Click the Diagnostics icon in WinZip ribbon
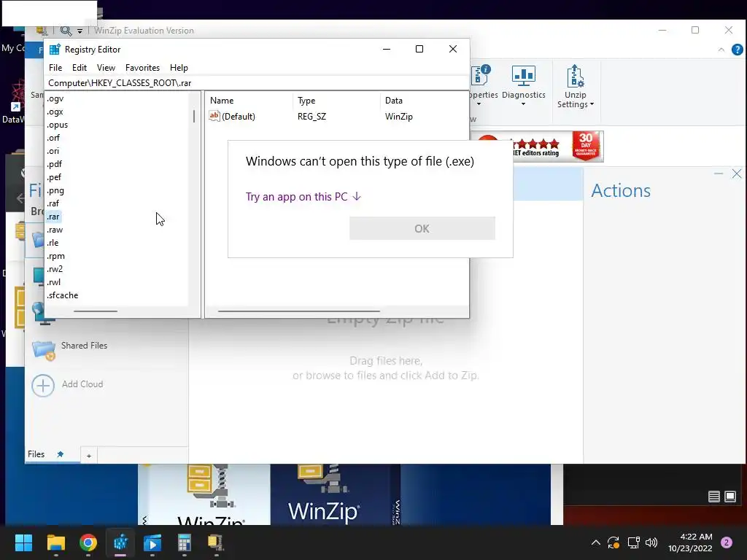This screenshot has width=747, height=560. click(x=524, y=76)
